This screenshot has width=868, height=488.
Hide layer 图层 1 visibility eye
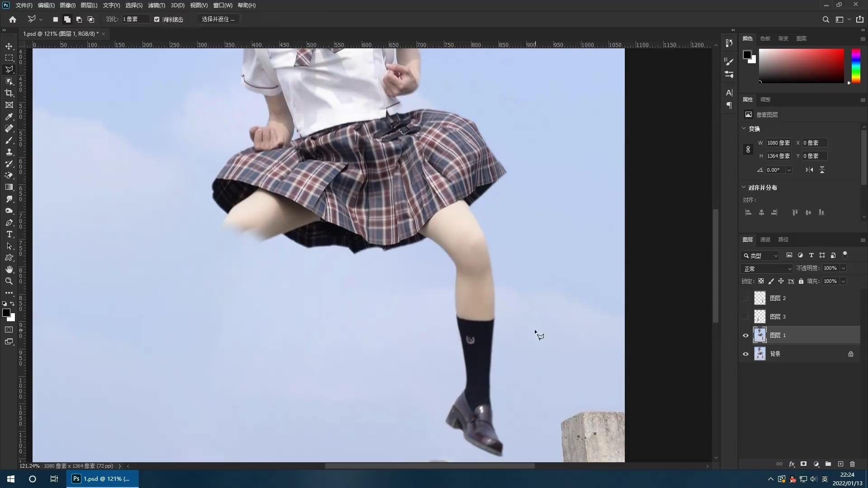(745, 335)
